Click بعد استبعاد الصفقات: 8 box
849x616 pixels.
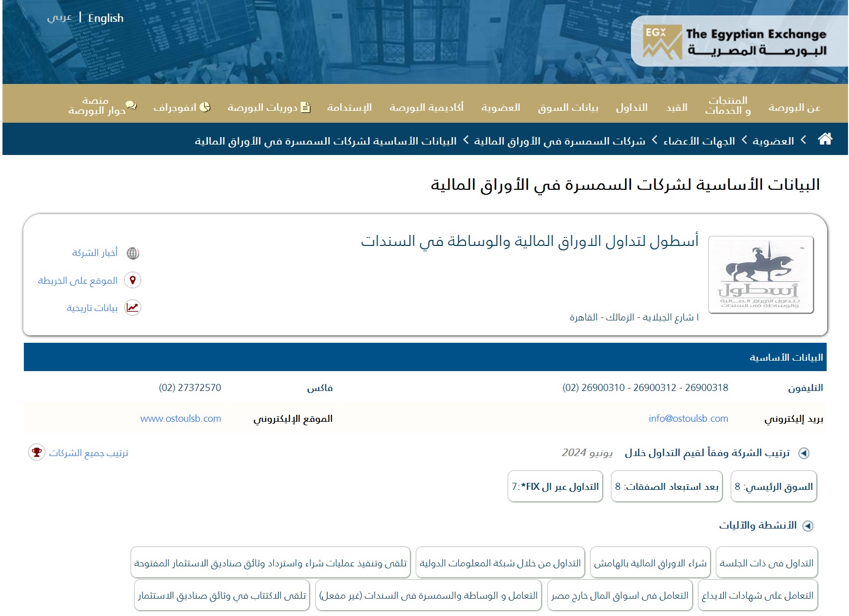(x=667, y=486)
